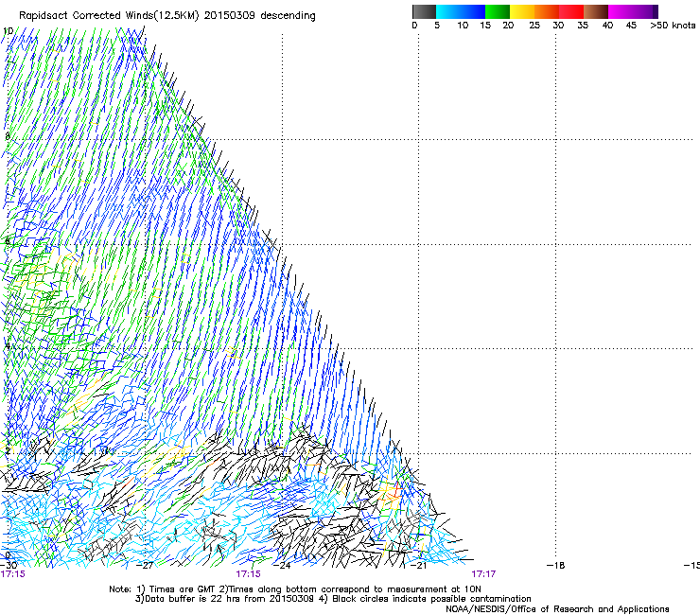Click the legend label '25'
Screen dimensions: 700x615
point(534,26)
